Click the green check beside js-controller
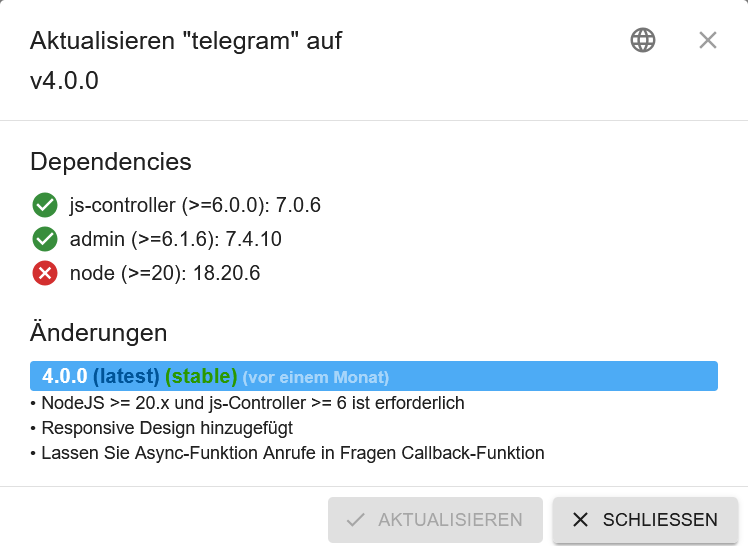 [x=45, y=206]
